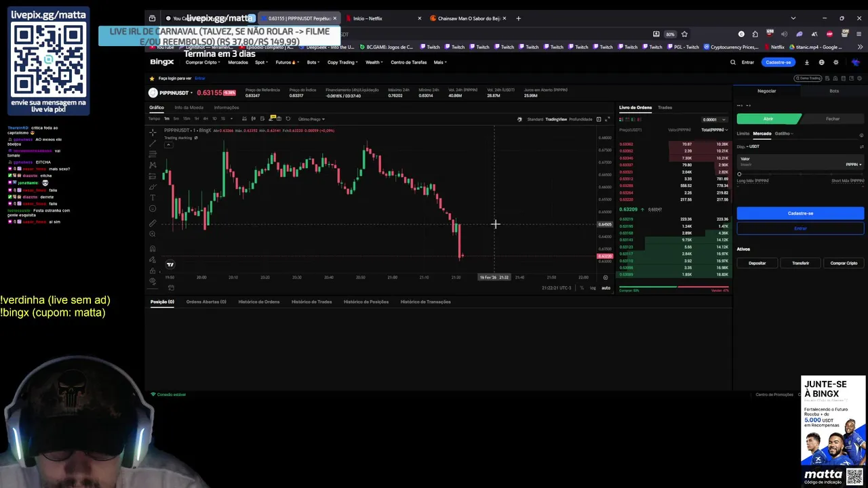The width and height of the screenshot is (868, 488).
Task: Click the chart layout grid icon
Action: tap(598, 119)
